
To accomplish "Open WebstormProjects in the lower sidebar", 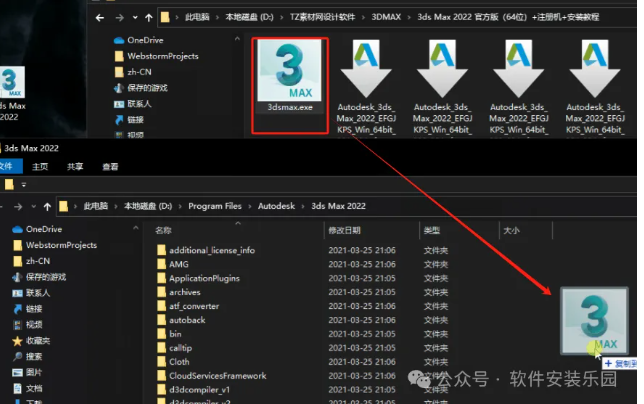I will 61,245.
